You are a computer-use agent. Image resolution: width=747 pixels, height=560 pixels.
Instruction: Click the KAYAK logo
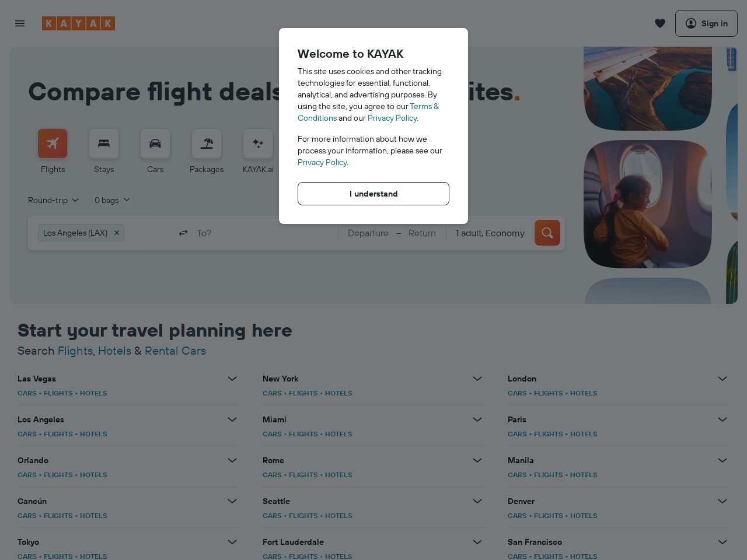point(78,23)
